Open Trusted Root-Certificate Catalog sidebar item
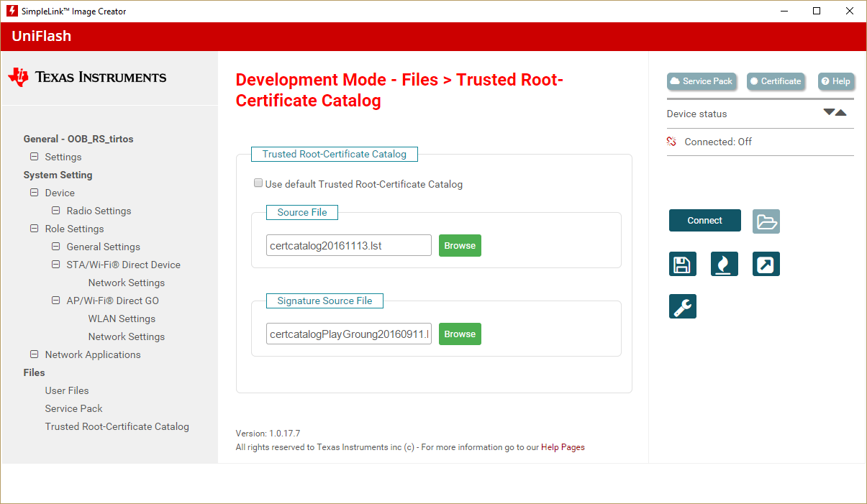Screen dimensions: 867x504 pyautogui.click(x=117, y=426)
